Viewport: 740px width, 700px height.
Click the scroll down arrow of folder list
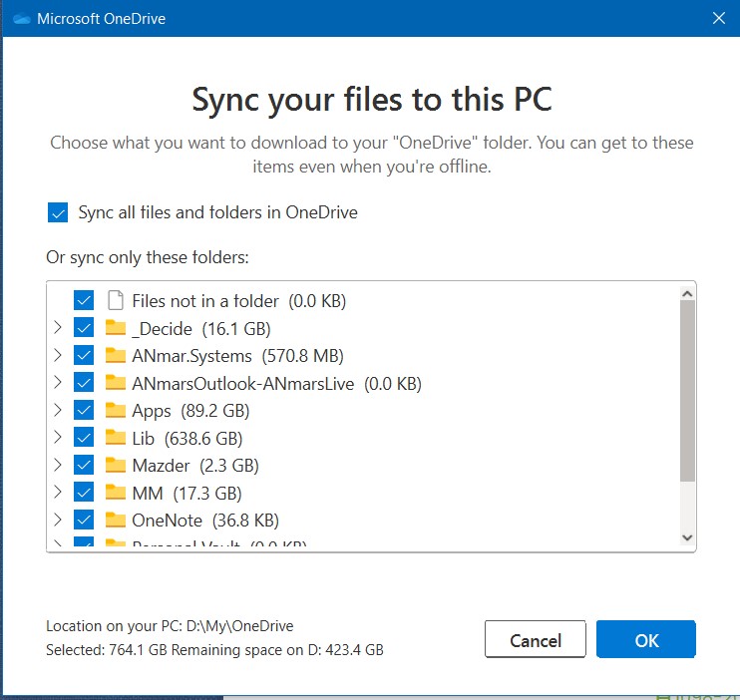[686, 537]
